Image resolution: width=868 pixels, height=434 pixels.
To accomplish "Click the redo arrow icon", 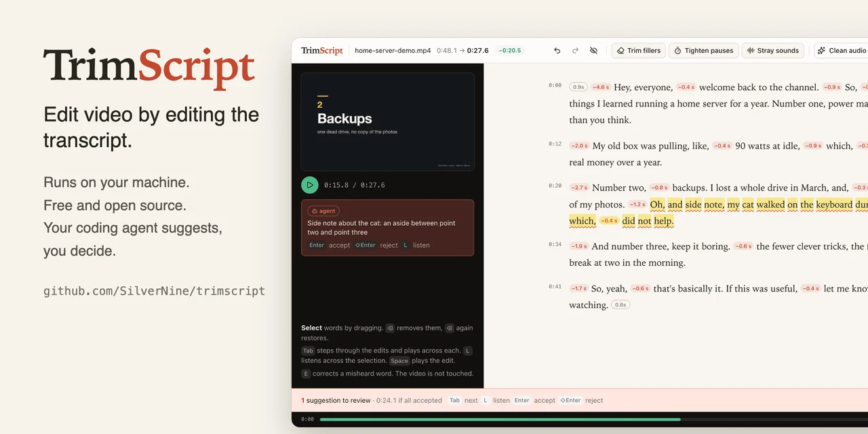I will coord(576,51).
